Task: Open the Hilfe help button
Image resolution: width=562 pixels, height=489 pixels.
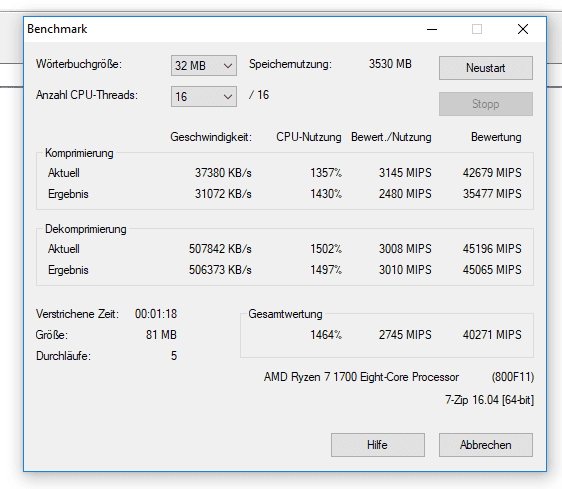Action: 378,445
